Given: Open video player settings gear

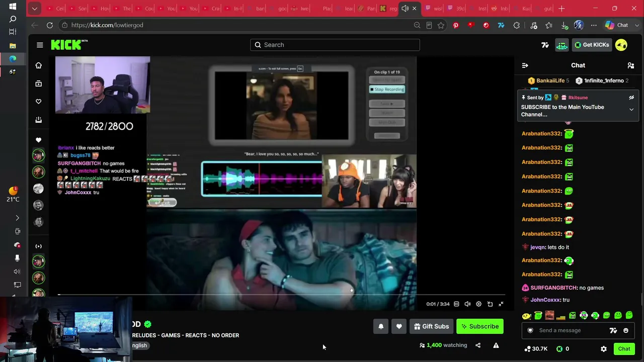Looking at the screenshot, I should coord(478,304).
